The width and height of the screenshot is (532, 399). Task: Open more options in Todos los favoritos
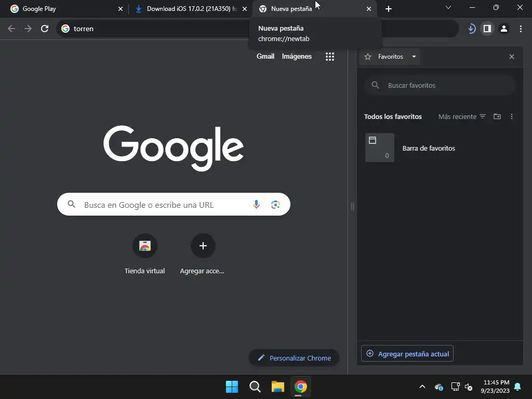click(512, 117)
